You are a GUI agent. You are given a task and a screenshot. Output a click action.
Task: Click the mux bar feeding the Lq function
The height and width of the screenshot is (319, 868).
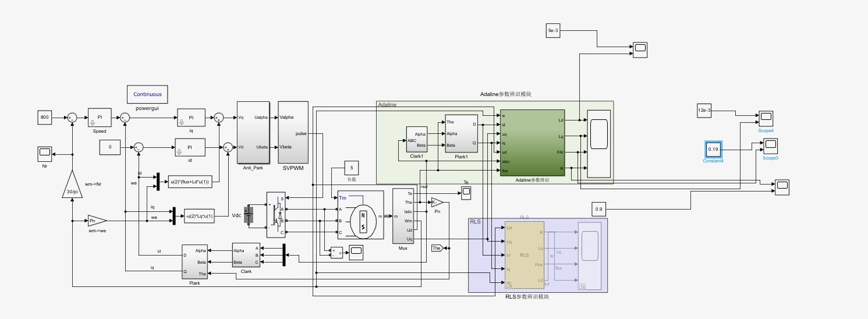pyautogui.click(x=174, y=216)
